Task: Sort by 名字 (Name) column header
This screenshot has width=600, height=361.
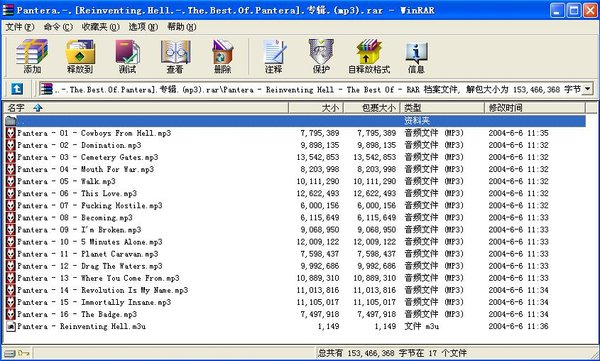Action: (x=145, y=108)
